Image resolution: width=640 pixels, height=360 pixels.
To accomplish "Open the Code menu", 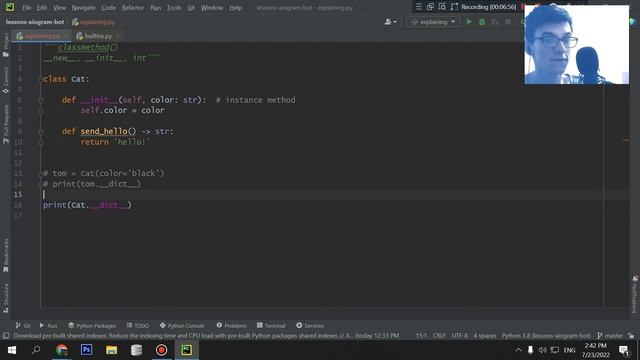I will [108, 7].
